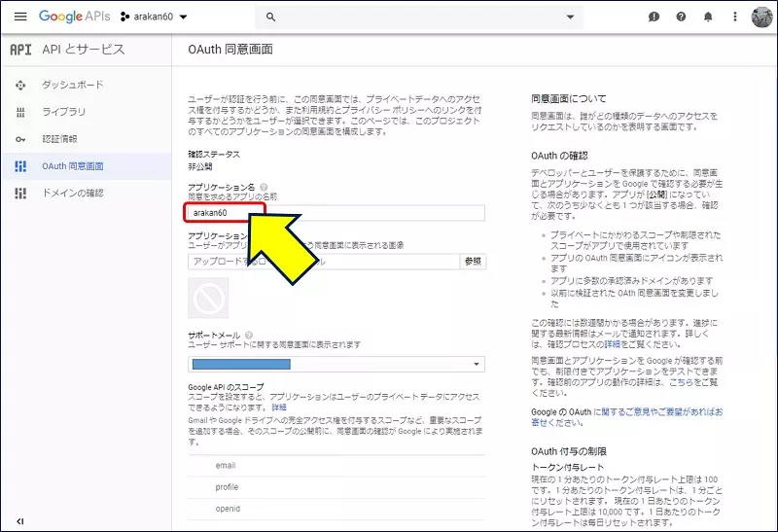Click the OAuth 付与の制限 heading
This screenshot has height=532, width=778.
tap(569, 451)
